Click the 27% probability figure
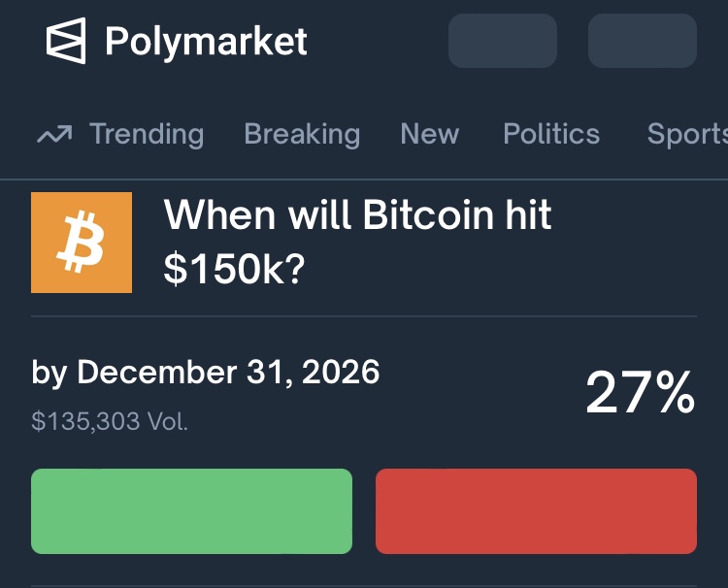728x588 pixels. (640, 393)
